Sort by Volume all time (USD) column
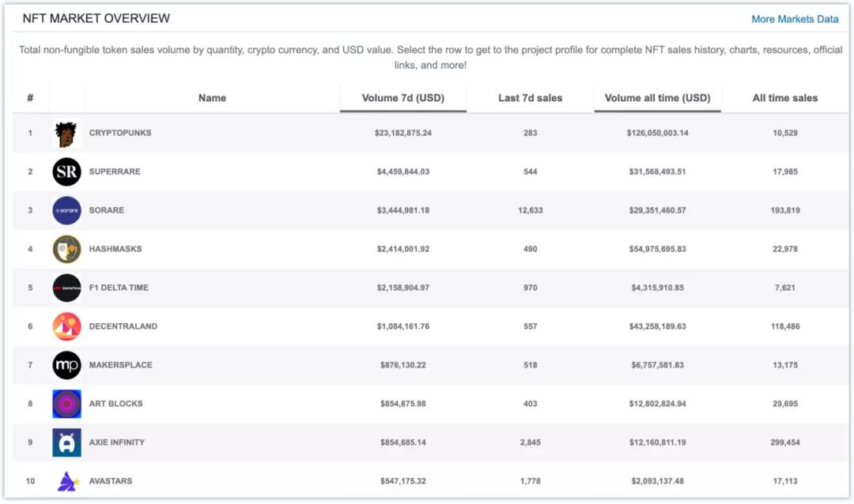The image size is (854, 504). coord(657,98)
